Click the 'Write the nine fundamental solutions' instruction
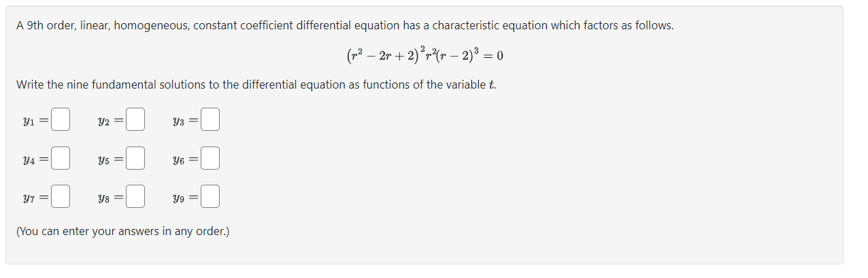Screen dimensions: 868x278 tap(256, 84)
